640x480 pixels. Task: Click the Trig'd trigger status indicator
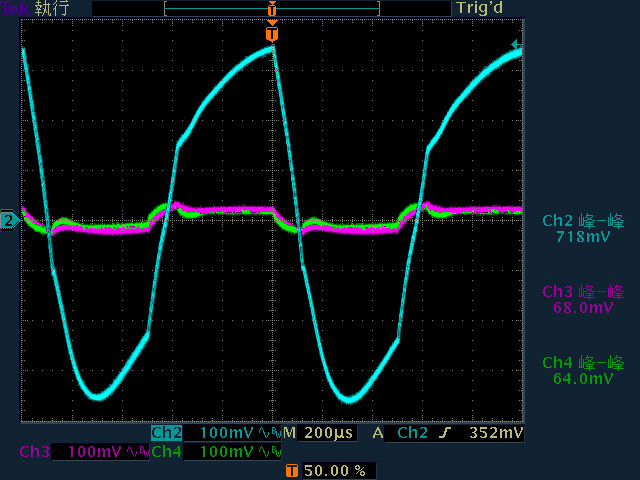(x=480, y=8)
